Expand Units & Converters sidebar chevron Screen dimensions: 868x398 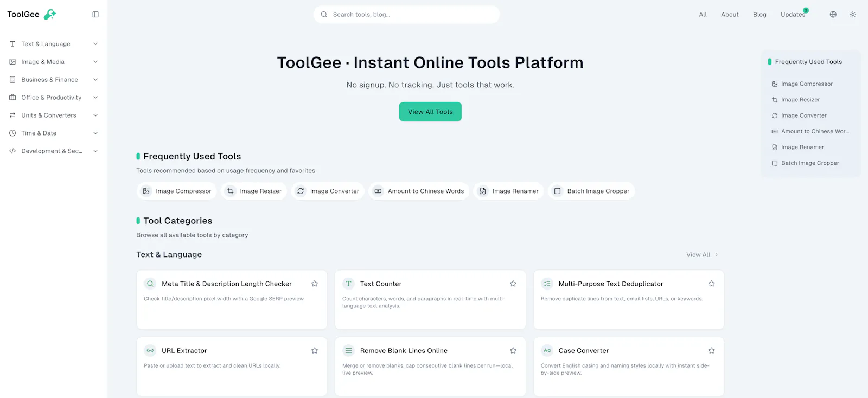pos(95,115)
